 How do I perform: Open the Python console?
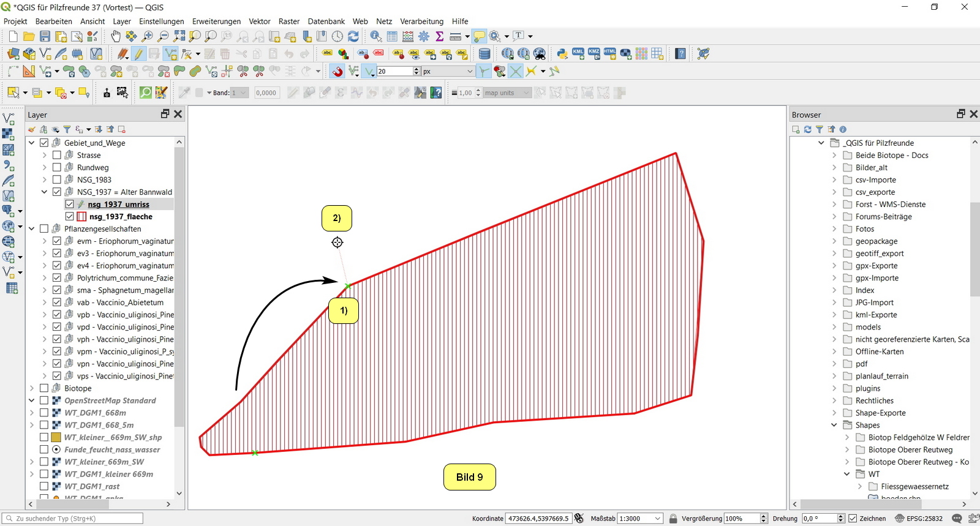562,54
